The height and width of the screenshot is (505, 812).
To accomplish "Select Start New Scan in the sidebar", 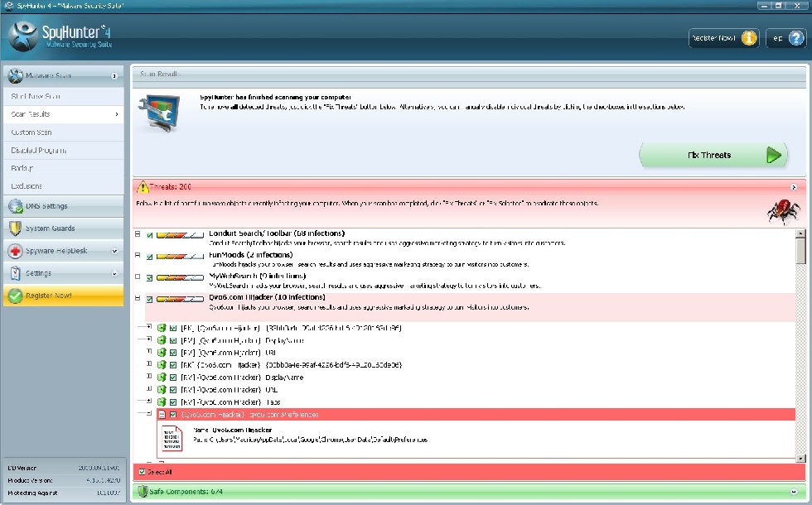I will [x=64, y=96].
